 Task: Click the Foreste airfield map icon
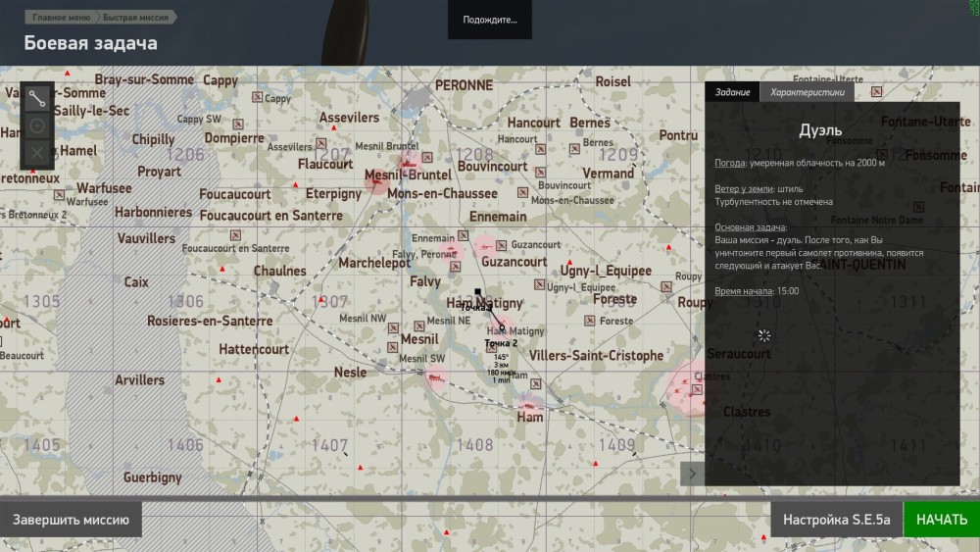[590, 321]
